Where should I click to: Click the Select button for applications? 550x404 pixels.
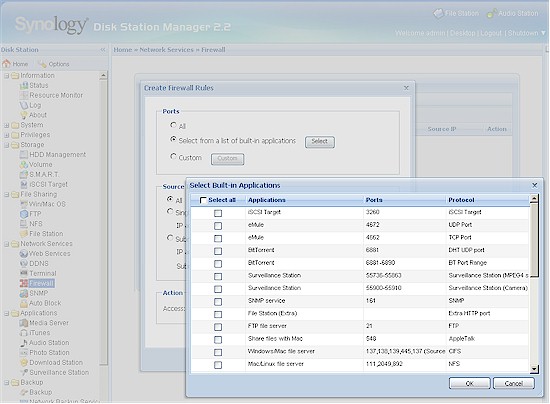tap(320, 141)
